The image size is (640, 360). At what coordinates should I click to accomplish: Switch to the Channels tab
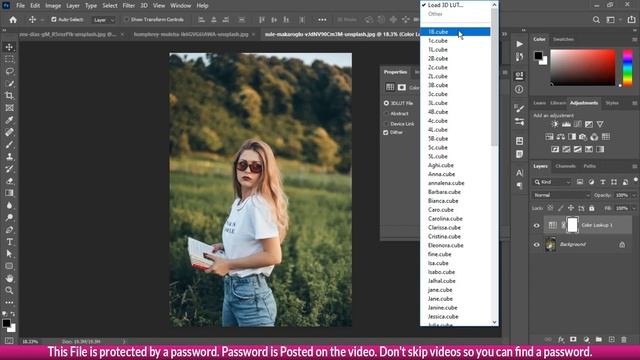point(565,166)
